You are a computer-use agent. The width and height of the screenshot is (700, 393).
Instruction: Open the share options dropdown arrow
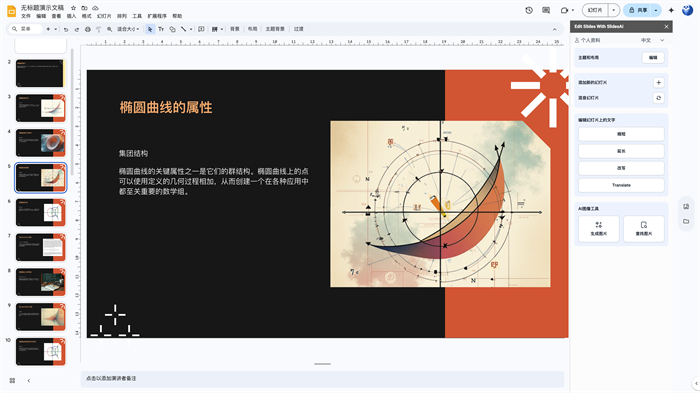point(656,10)
